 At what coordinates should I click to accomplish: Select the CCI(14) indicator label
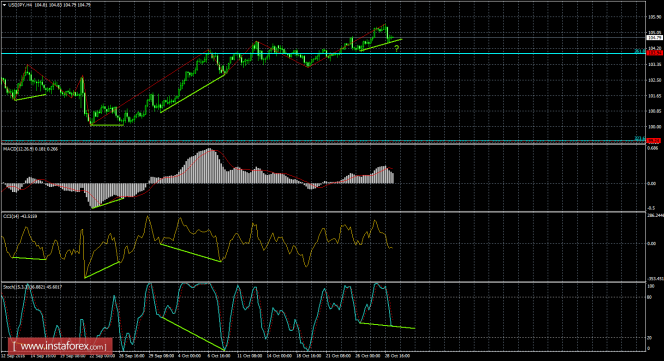tap(20, 216)
